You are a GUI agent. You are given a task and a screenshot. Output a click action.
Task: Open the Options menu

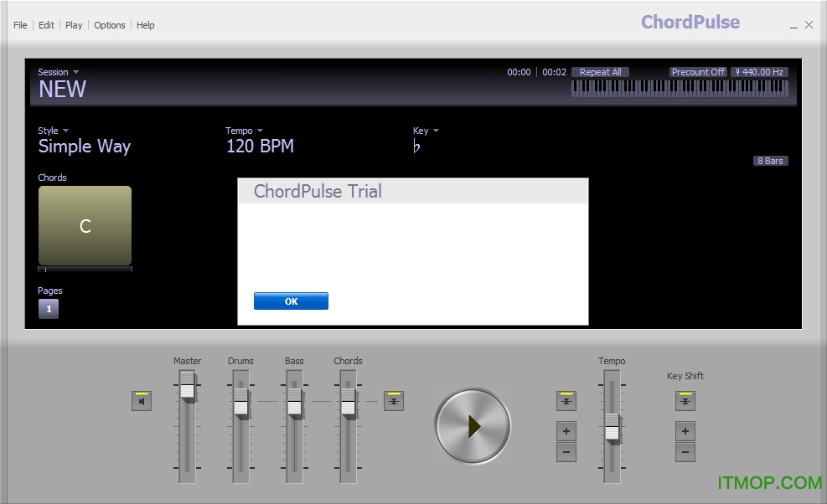[110, 25]
